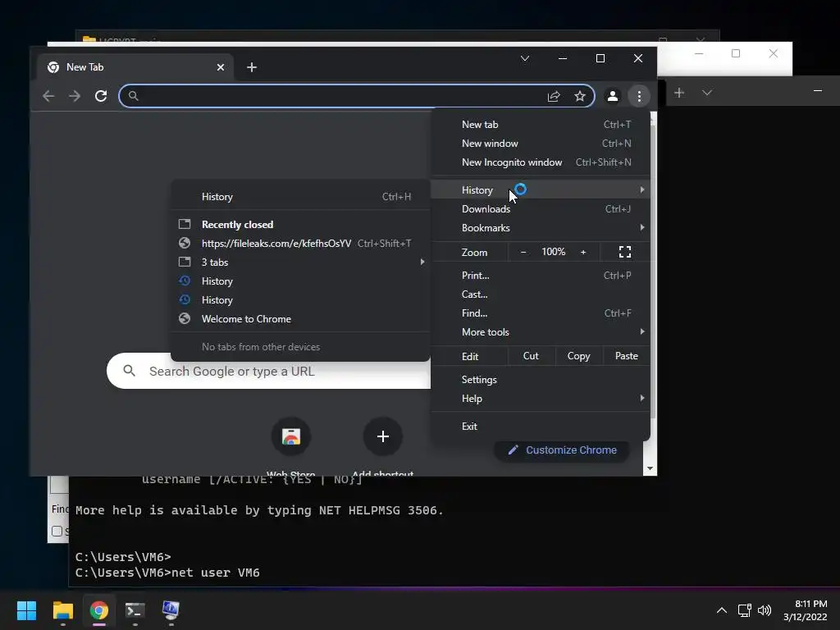Click the Terminal icon on the taskbar
Image resolution: width=840 pixels, height=630 pixels.
point(135,610)
